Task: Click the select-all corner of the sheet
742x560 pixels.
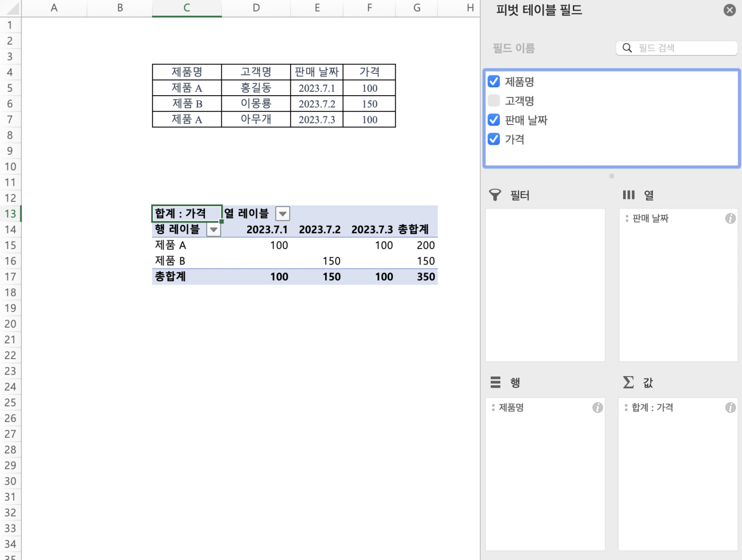Action: (11, 8)
